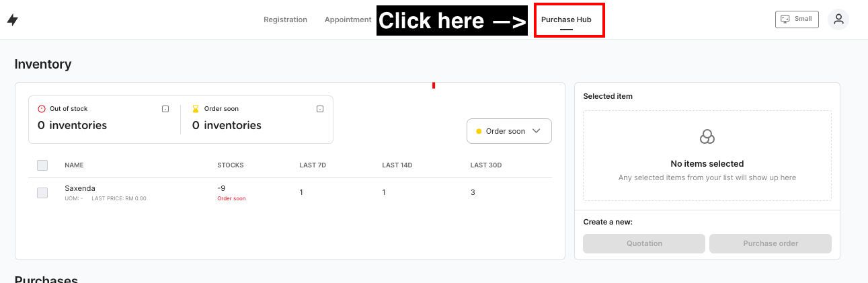Click the lightning bolt app logo

point(12,20)
